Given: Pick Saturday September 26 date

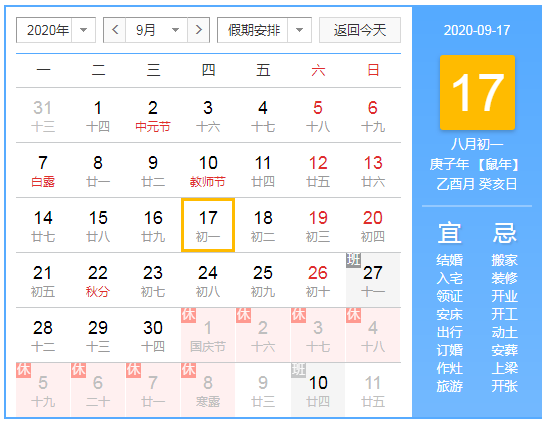Looking at the screenshot, I should [318, 280].
